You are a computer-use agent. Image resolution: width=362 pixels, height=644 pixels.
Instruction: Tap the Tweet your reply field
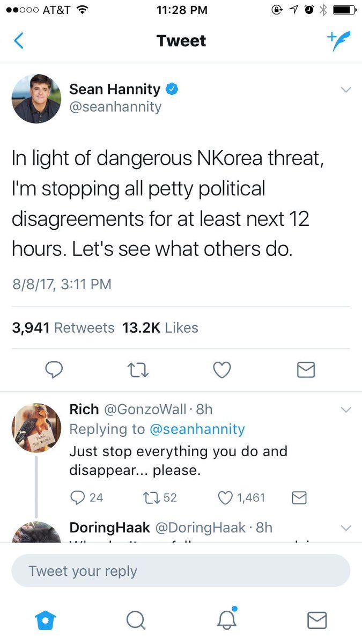tap(181, 571)
